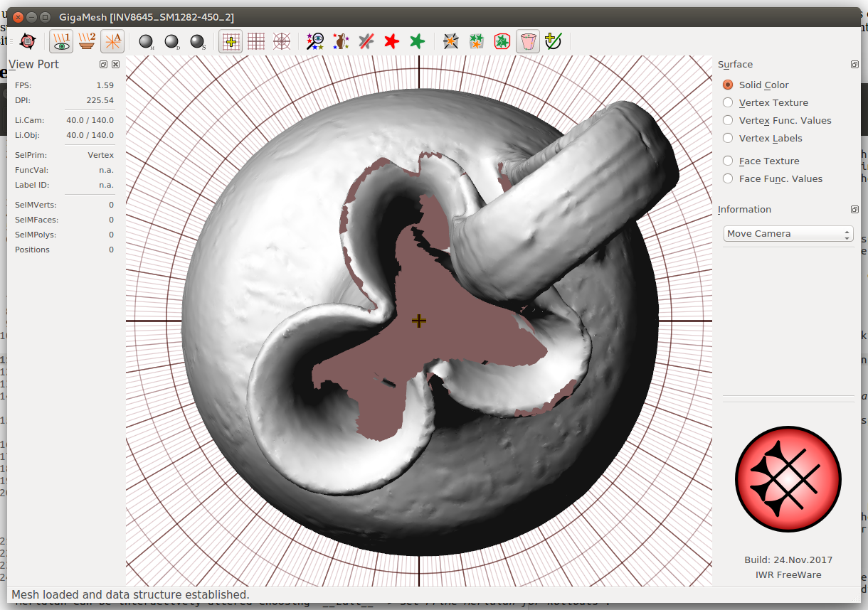
Task: Click the SelPrim value Vertex
Action: pos(101,154)
